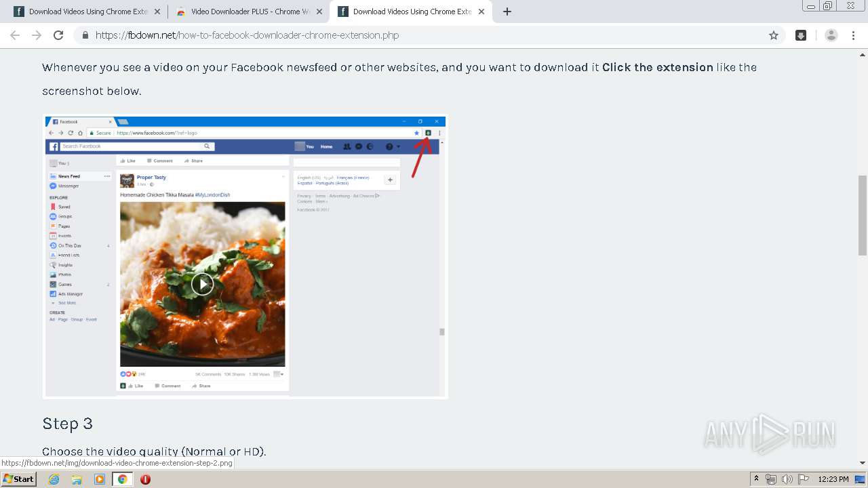The width and height of the screenshot is (868, 488).
Task: Click the scrollbar up arrow
Action: (863, 54)
